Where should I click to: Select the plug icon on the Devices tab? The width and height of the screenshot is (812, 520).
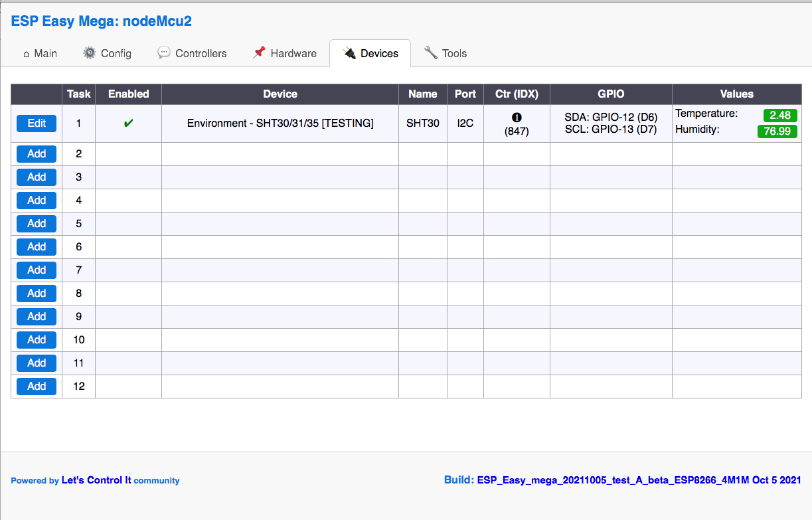[x=349, y=52]
